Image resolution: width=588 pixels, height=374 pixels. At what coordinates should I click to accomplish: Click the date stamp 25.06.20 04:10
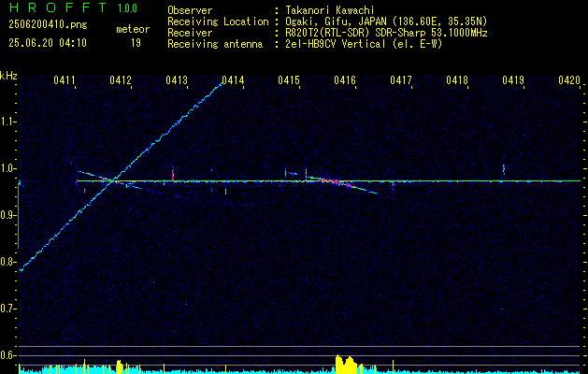(x=48, y=43)
